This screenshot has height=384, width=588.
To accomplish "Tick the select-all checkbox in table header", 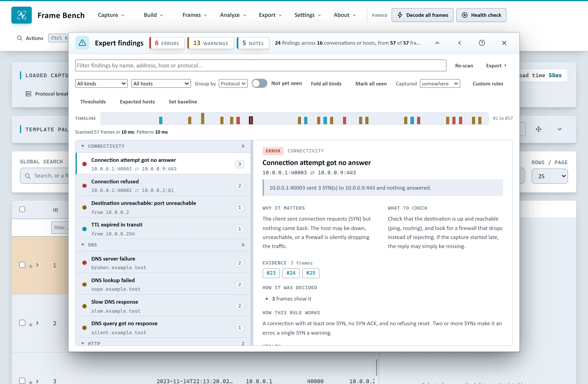I will point(22,209).
